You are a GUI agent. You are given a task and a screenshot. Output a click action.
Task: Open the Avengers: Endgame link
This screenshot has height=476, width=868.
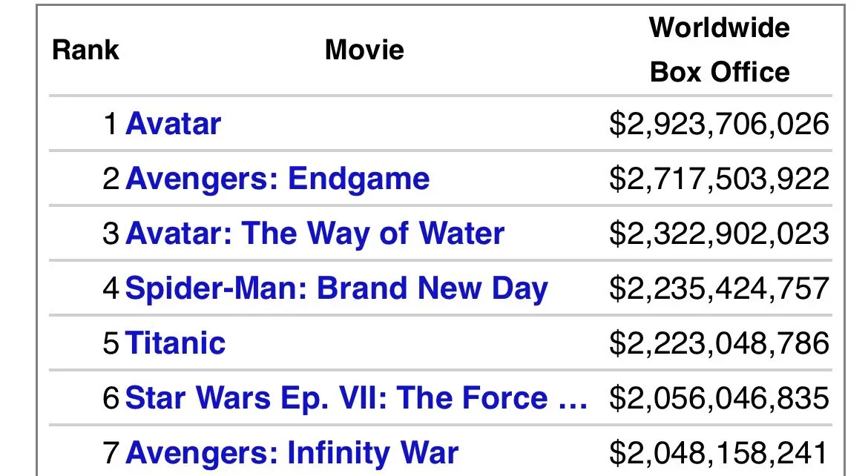tap(277, 178)
